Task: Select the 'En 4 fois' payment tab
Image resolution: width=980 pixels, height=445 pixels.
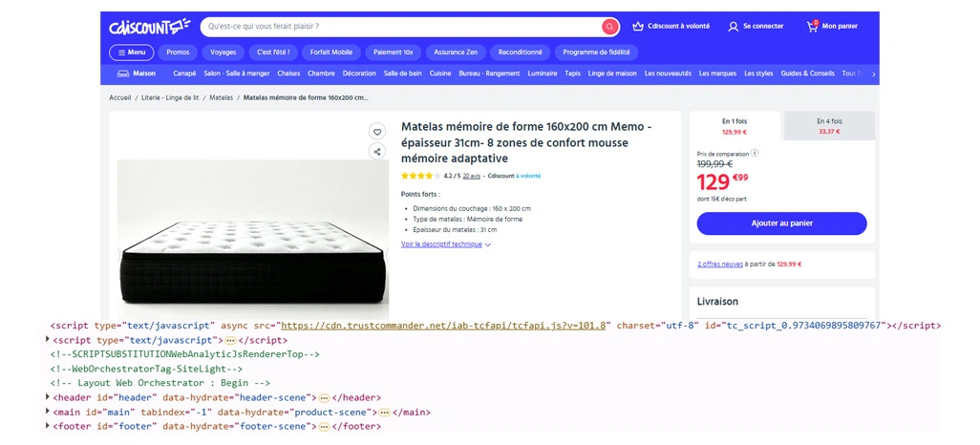Action: coord(829,126)
